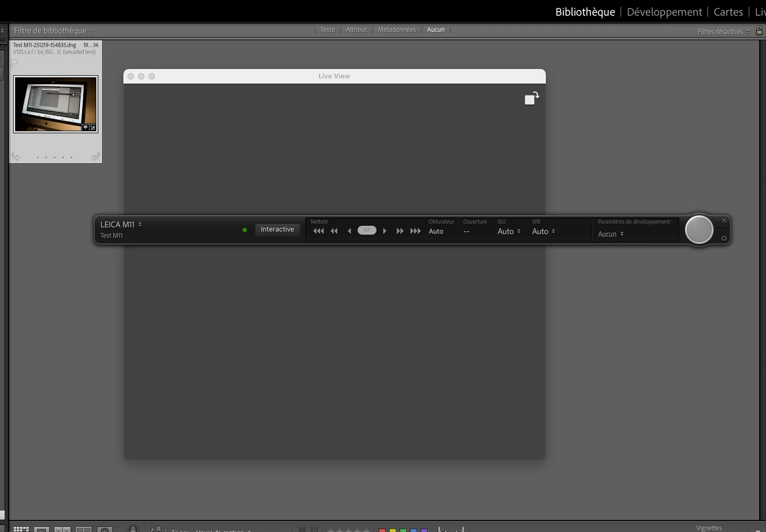Trigger the AF autofocus button
766x532 pixels.
(367, 230)
